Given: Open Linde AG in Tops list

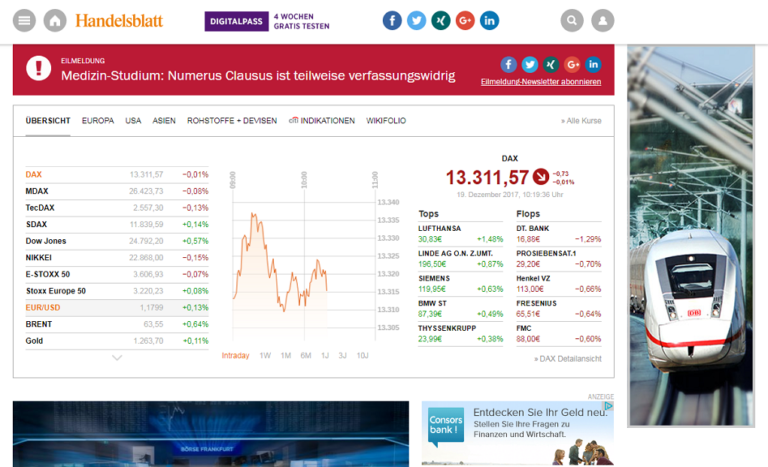Looking at the screenshot, I should (460, 259).
